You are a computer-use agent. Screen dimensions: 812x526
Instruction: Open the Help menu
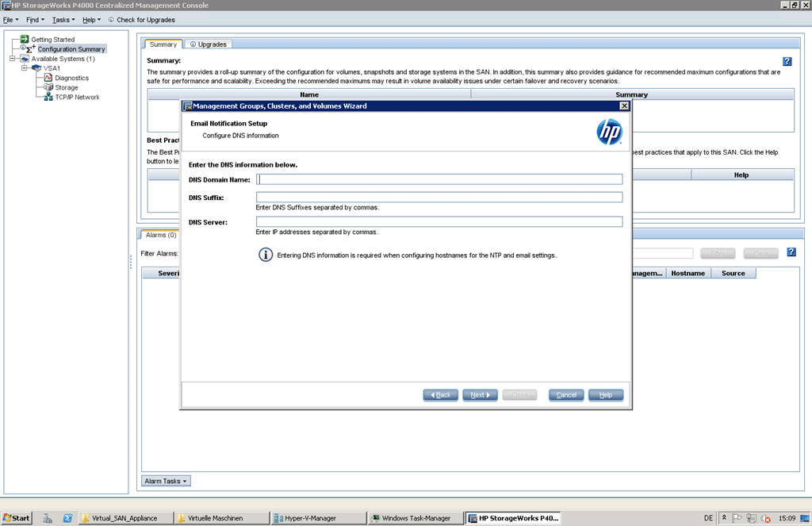[x=92, y=20]
